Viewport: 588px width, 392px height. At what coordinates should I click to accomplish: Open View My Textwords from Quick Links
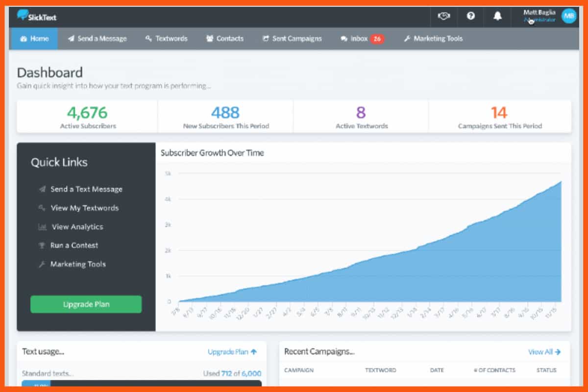click(84, 208)
